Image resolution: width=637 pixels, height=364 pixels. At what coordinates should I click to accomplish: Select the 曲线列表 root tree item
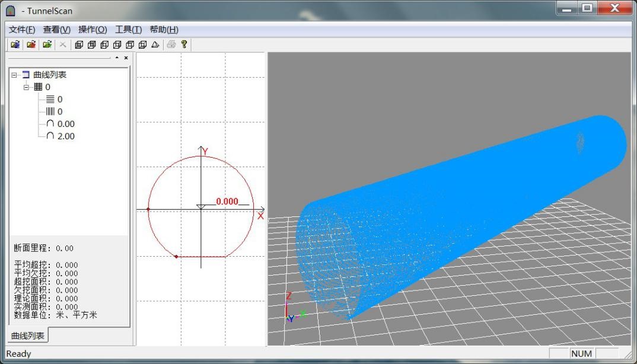click(50, 75)
